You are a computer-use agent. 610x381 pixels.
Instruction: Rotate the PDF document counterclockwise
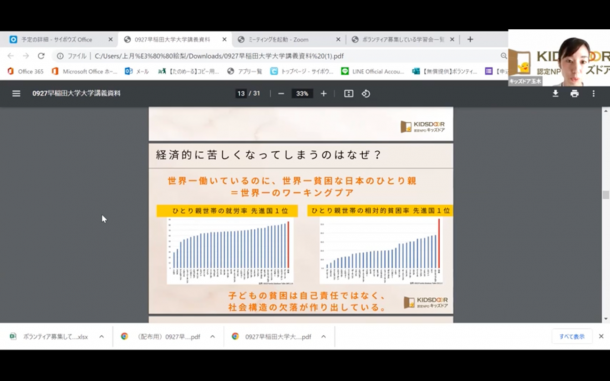click(x=366, y=93)
